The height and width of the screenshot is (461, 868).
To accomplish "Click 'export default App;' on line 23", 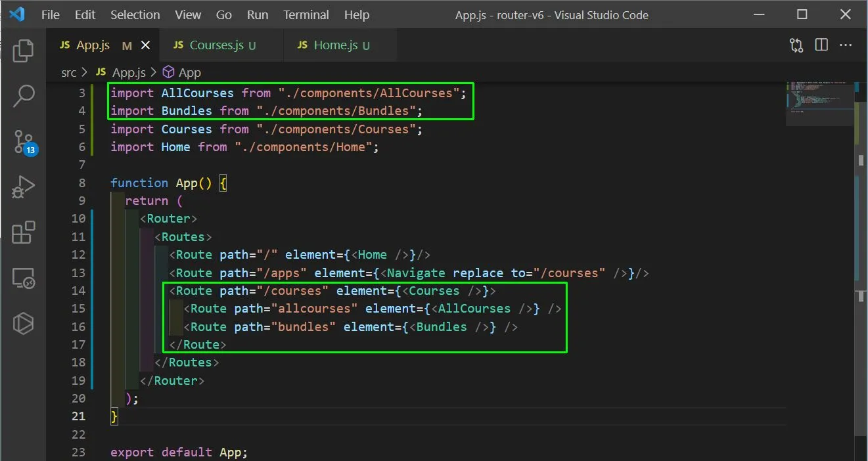I will click(x=179, y=452).
